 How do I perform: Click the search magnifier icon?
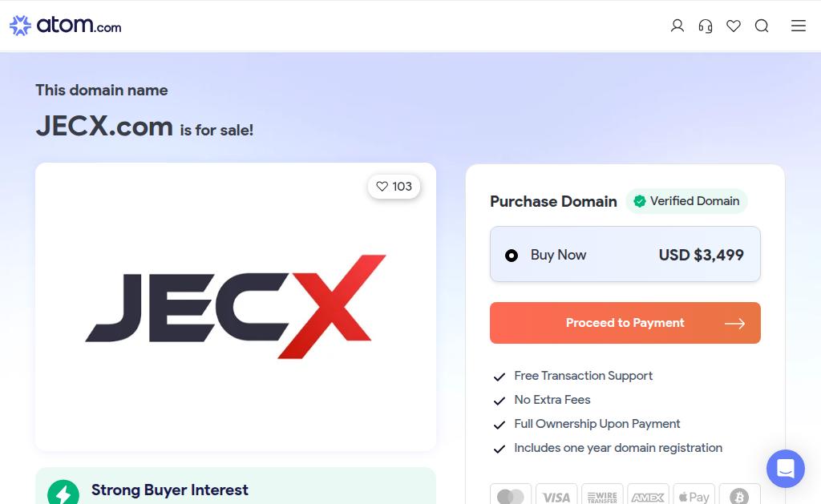coord(762,26)
